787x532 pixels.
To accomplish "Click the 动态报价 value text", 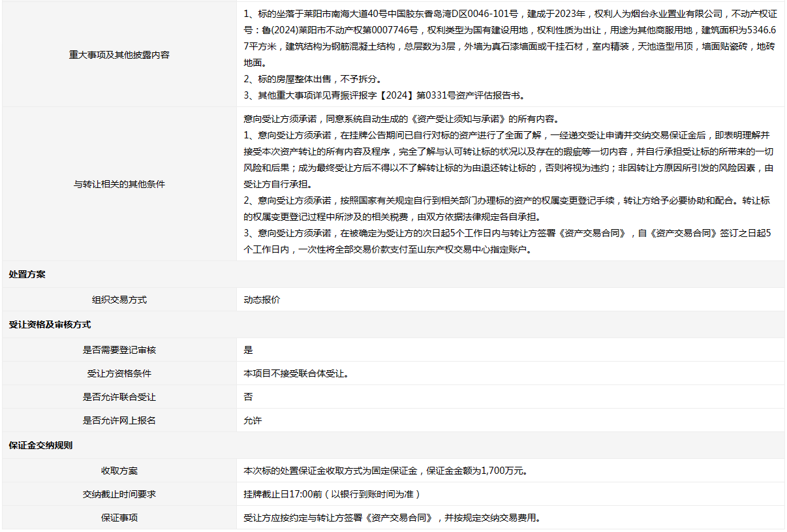I will pos(262,300).
